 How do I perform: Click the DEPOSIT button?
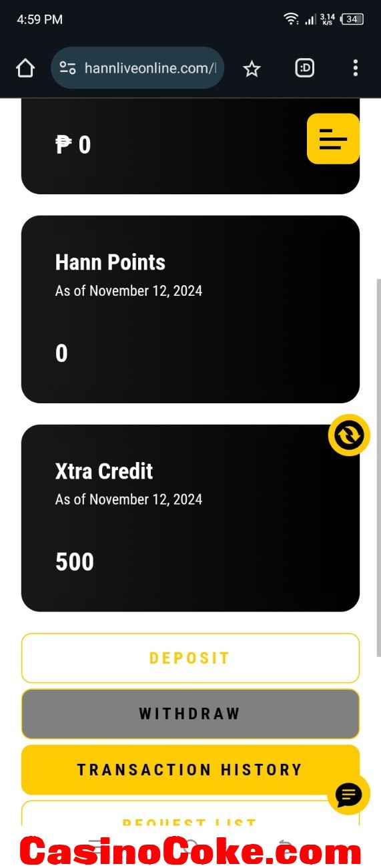(x=190, y=658)
